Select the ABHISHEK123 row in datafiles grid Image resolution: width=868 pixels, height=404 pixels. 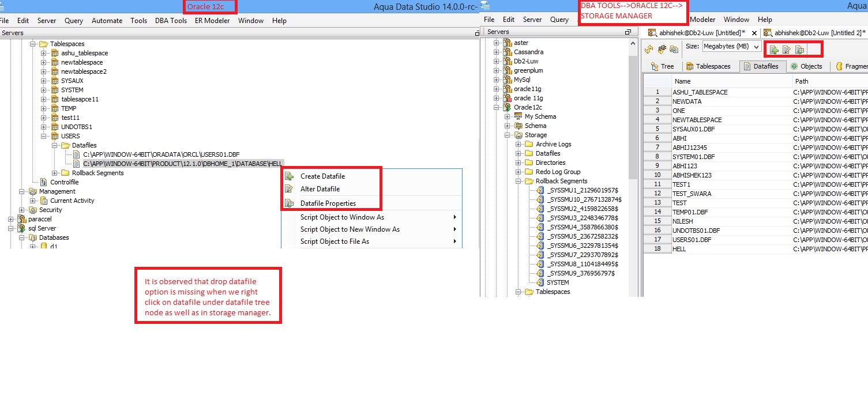click(756, 175)
